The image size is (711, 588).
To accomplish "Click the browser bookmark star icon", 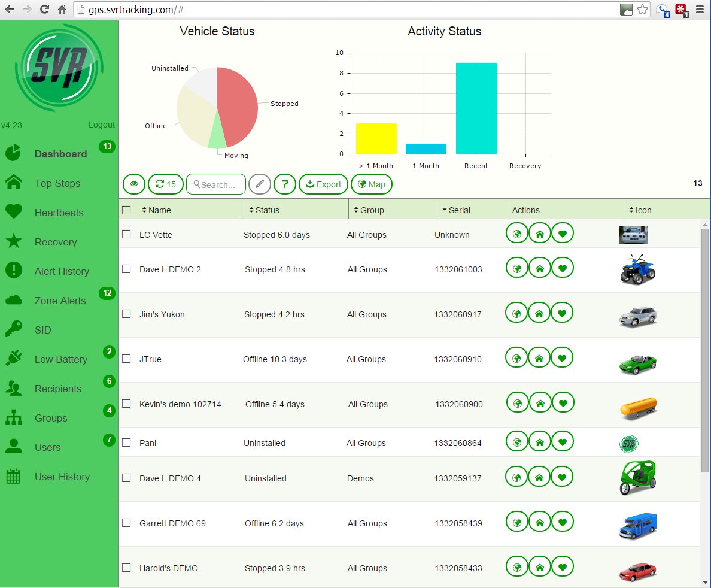I will coord(643,10).
